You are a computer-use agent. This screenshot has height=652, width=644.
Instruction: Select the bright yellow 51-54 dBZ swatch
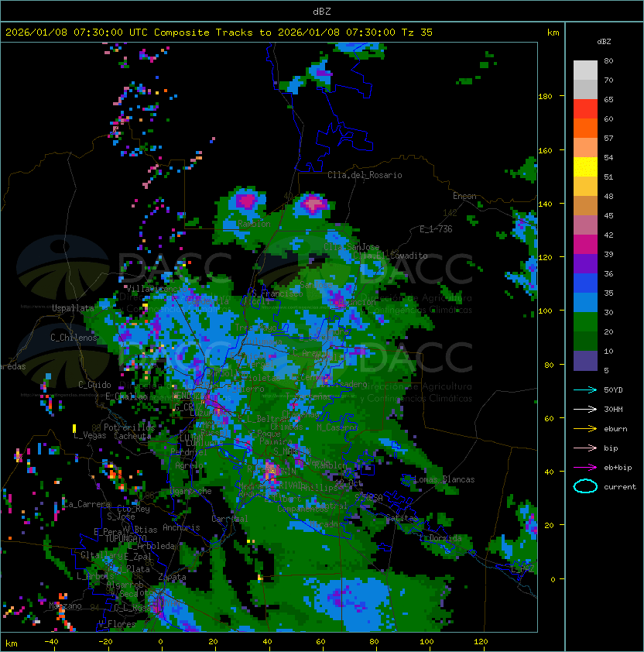pyautogui.click(x=585, y=167)
